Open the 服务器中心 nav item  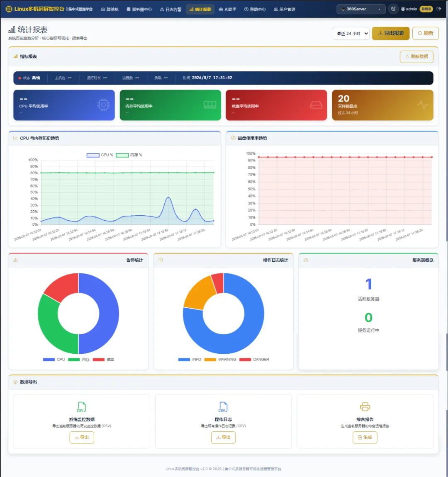tap(139, 10)
